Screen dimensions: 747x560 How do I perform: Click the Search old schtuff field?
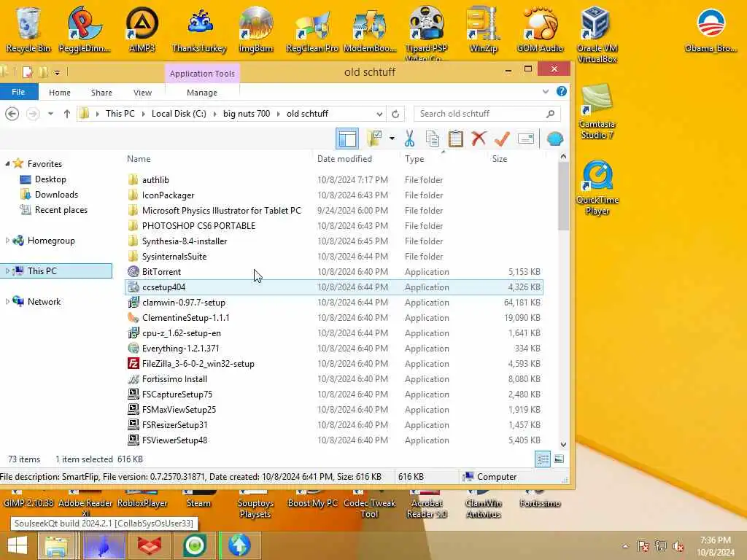[x=487, y=114]
